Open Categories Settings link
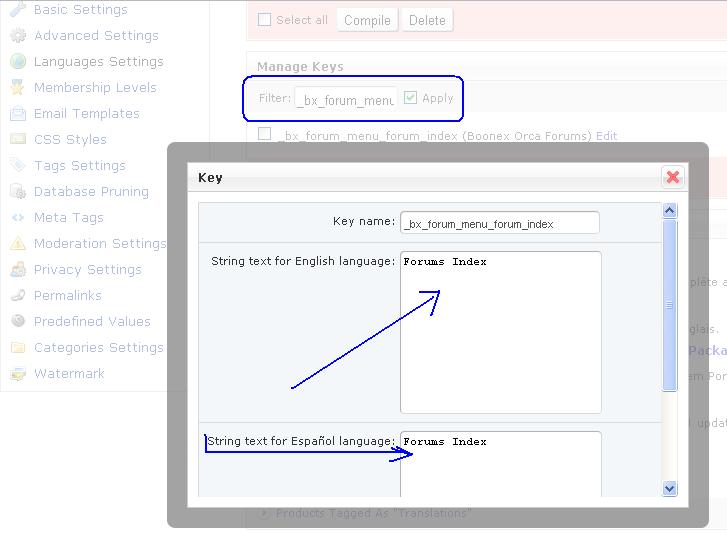Viewport: 727px width, 534px height. point(99,347)
